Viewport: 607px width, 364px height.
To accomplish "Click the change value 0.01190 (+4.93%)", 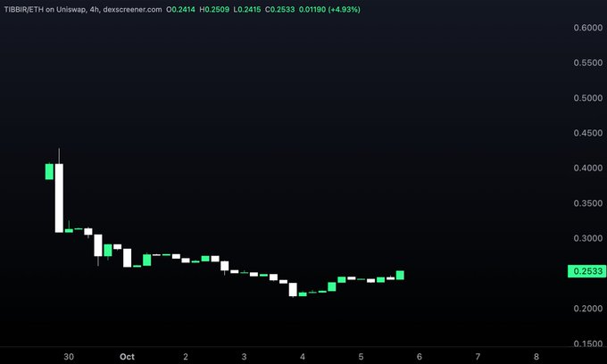I will pos(329,9).
